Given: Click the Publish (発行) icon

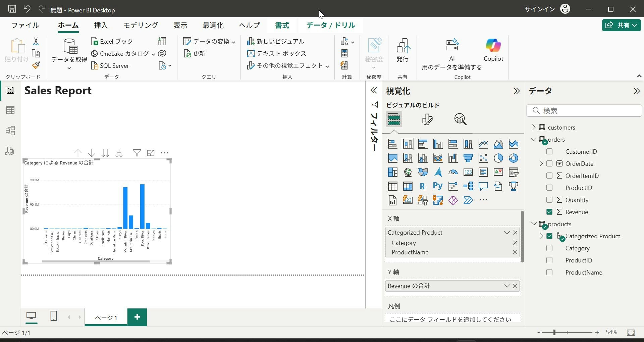Looking at the screenshot, I should pyautogui.click(x=402, y=50).
